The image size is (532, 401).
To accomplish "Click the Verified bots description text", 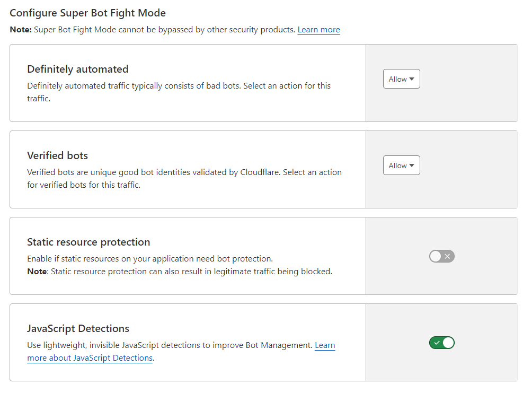I will tap(184, 172).
